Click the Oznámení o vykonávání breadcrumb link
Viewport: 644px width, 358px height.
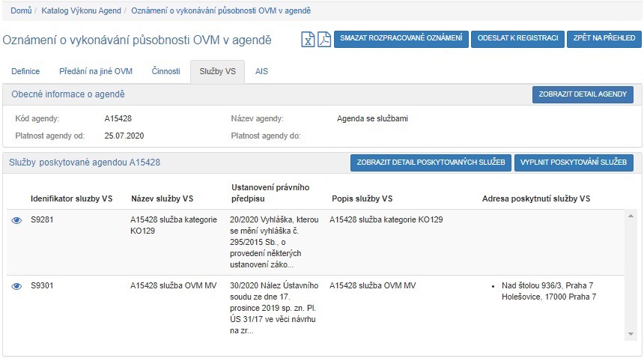click(221, 11)
